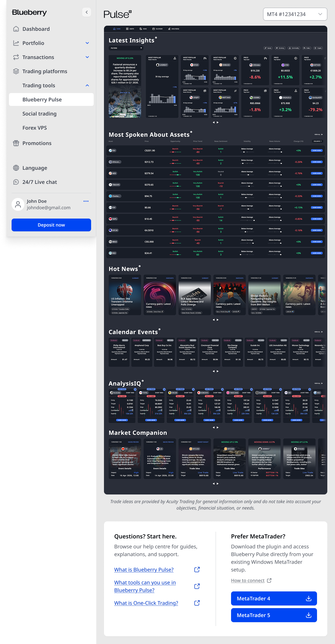Toggle the Equity filter chip
The height and width of the screenshot is (644, 335).
pos(268,48)
